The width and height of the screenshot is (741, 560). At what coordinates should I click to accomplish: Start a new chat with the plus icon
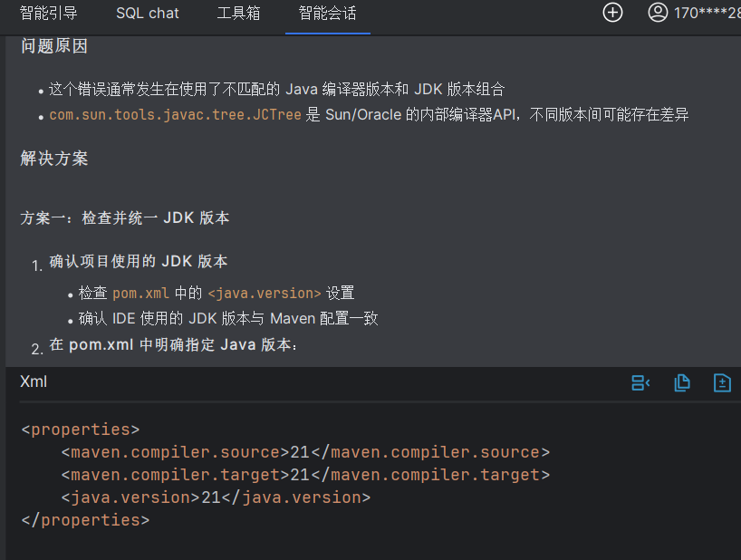[x=613, y=13]
